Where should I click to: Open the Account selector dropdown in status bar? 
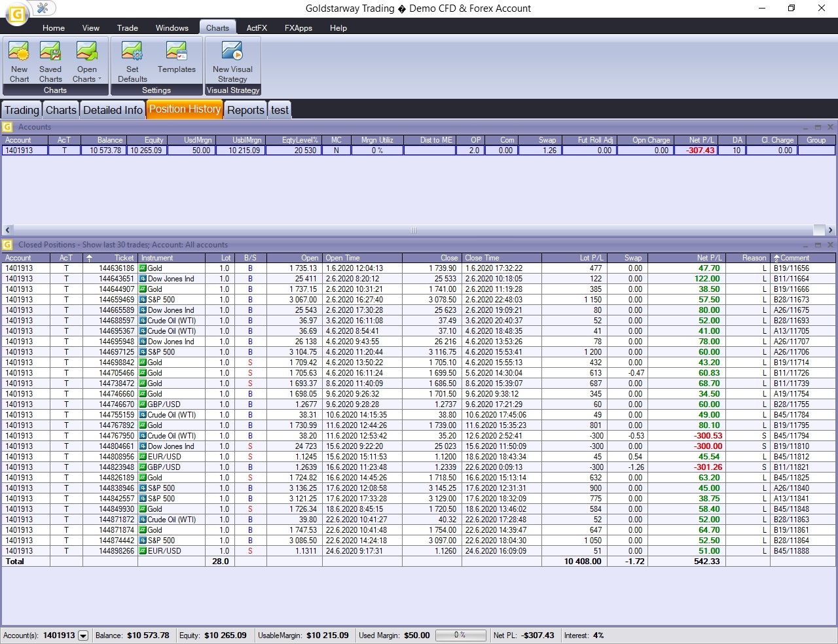click(83, 635)
